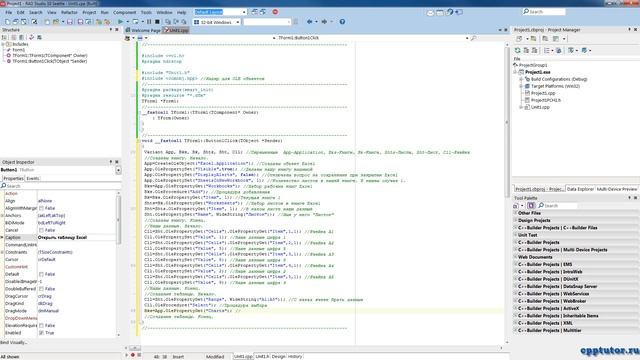Click Bind Visually link
640x360 pixels.
pyautogui.click(x=13, y=342)
